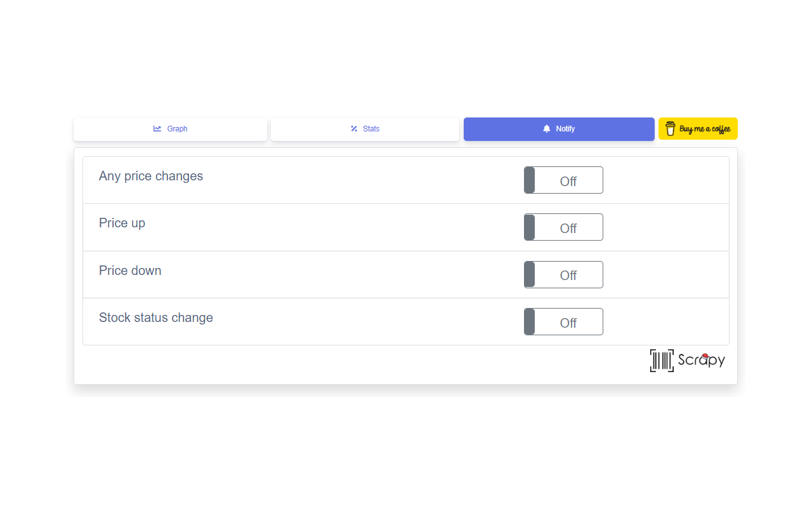Image resolution: width=812 pixels, height=508 pixels.
Task: Toggle the Price down notification switch
Action: 563,275
